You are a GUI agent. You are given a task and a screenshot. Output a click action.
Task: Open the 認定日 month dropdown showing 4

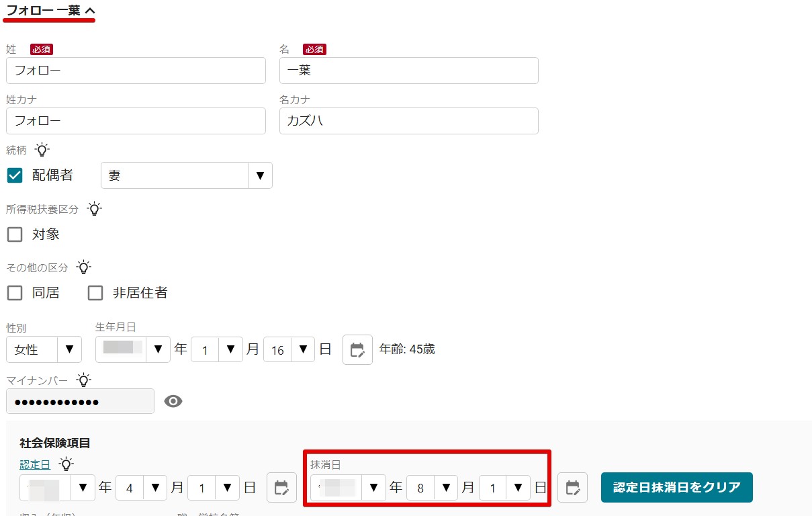tap(141, 488)
